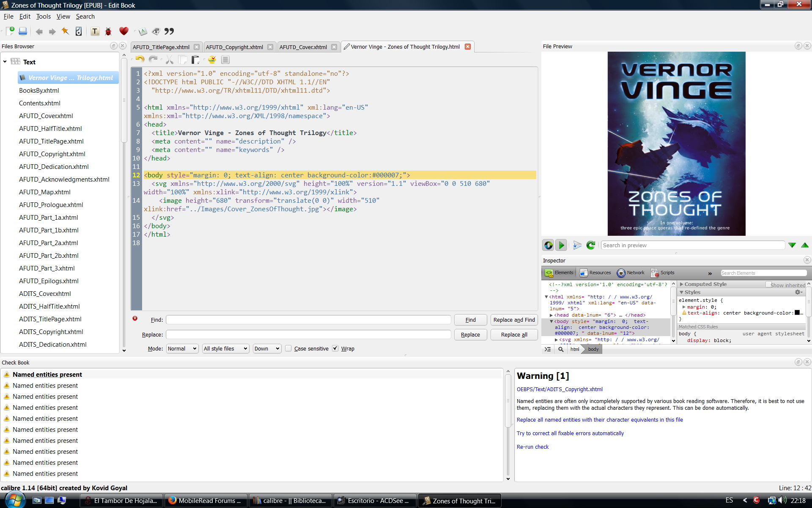Click the red heart Donate icon
Image resolution: width=812 pixels, height=508 pixels.
(x=123, y=31)
